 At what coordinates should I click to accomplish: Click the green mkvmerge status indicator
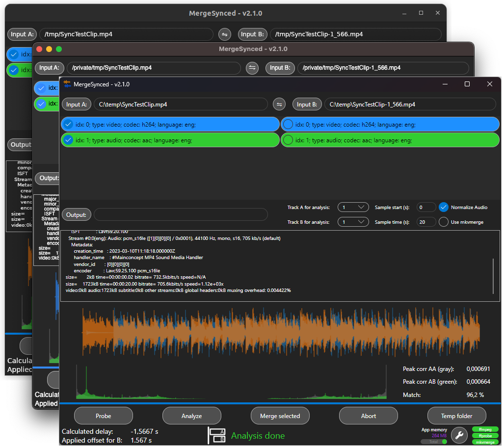pos(485,442)
